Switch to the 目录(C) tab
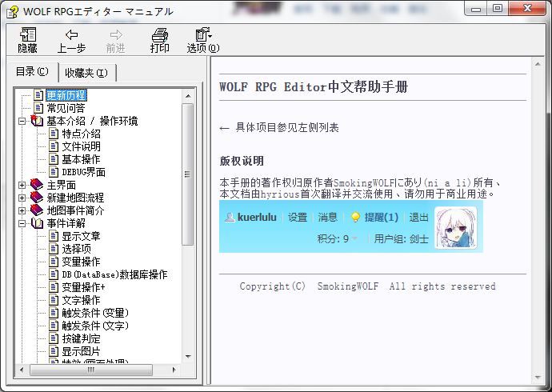This screenshot has height=392, width=552. [x=32, y=72]
